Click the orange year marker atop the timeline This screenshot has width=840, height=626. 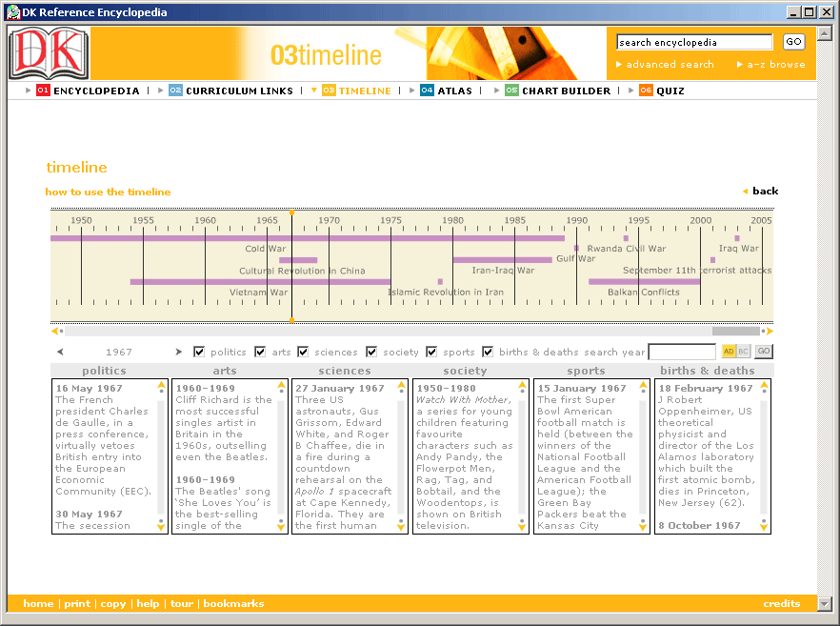point(291,212)
